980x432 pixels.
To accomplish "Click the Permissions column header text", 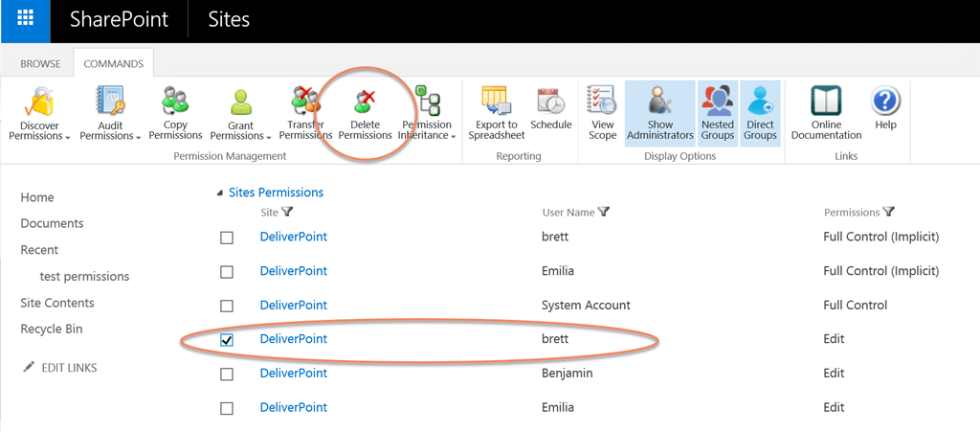I will [852, 213].
